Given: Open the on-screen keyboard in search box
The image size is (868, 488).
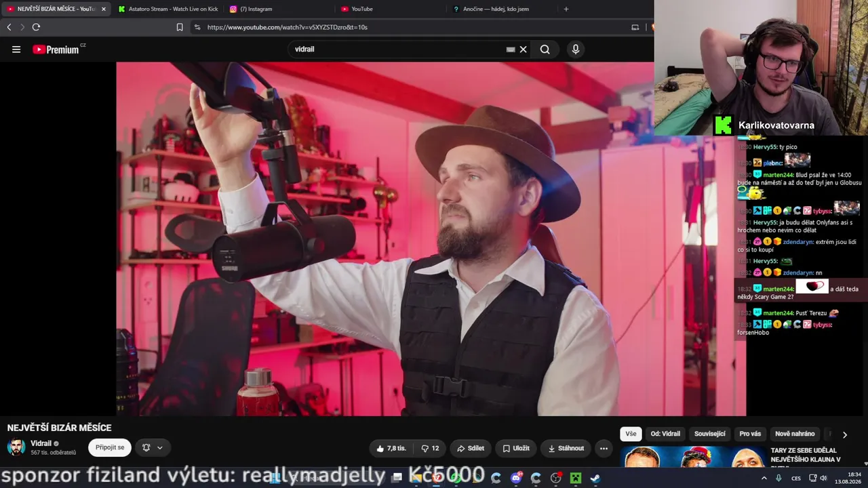Looking at the screenshot, I should coord(511,49).
